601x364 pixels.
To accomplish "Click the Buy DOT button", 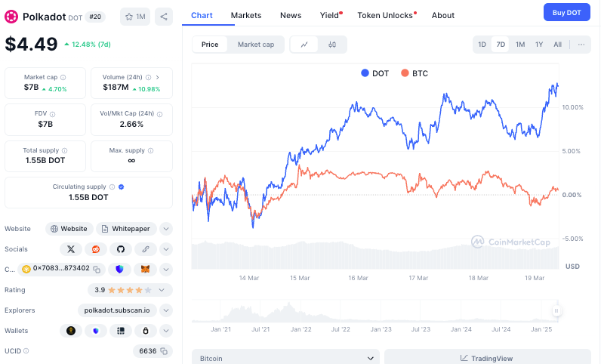I will [567, 12].
